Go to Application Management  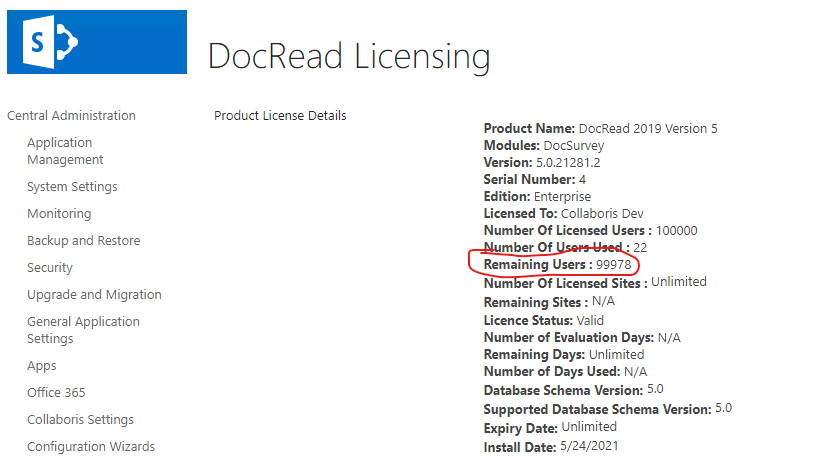tap(65, 151)
